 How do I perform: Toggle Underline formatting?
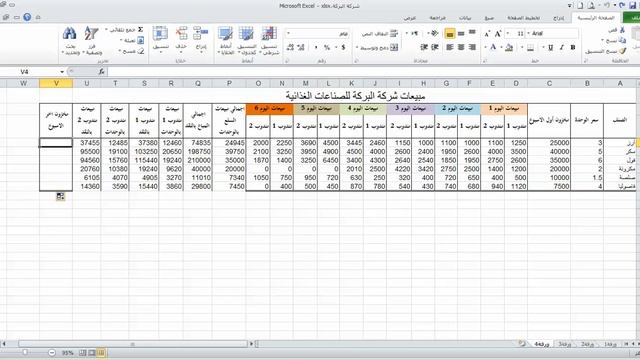coord(550,47)
